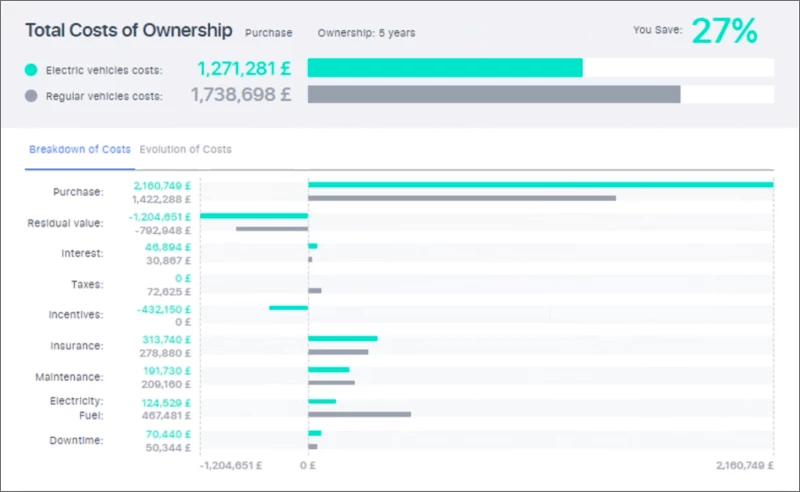Viewport: 800px width, 492px height.
Task: Click the gray Fuel bar
Action: (x=360, y=414)
